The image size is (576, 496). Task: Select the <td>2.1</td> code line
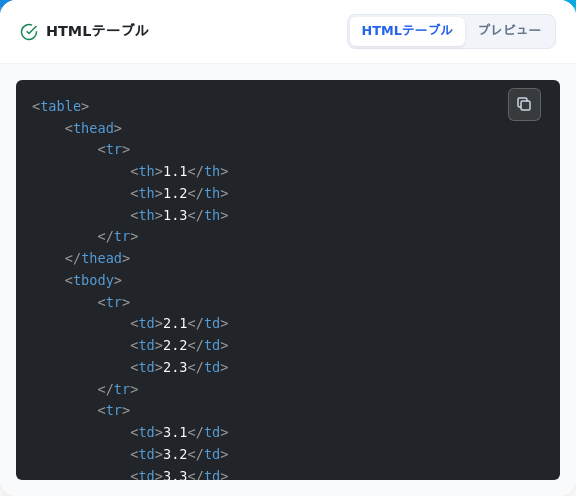point(179,323)
